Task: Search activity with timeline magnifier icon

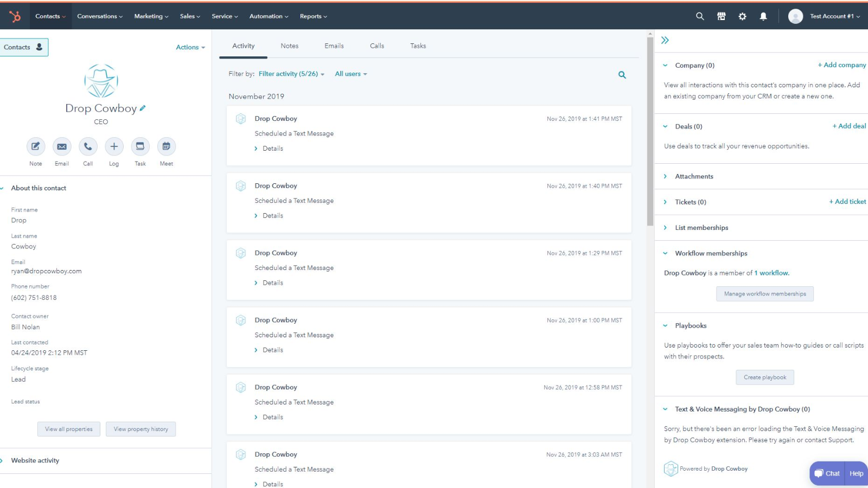Action: 622,75
